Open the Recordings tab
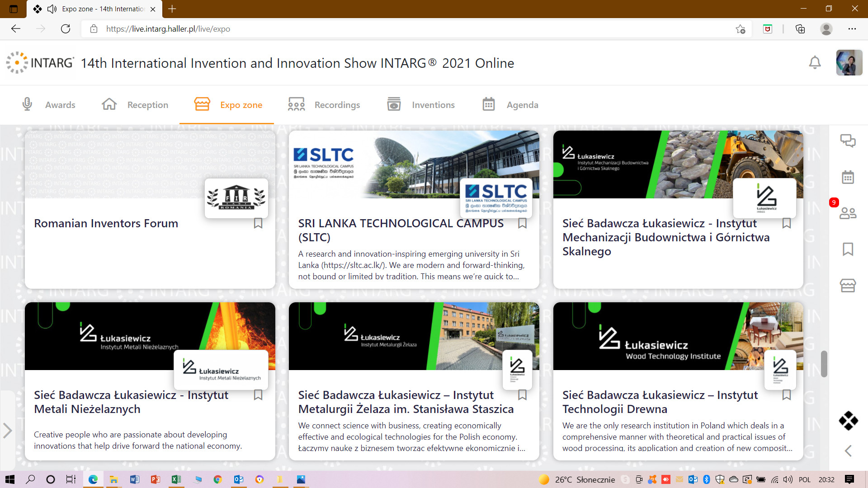The width and height of the screenshot is (868, 488). click(324, 104)
